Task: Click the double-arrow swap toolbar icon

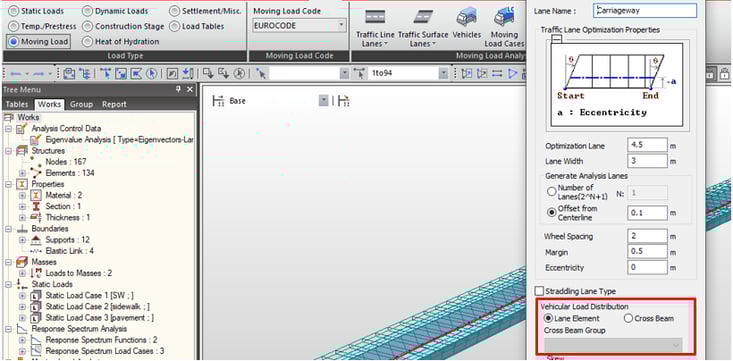Action: [497, 73]
